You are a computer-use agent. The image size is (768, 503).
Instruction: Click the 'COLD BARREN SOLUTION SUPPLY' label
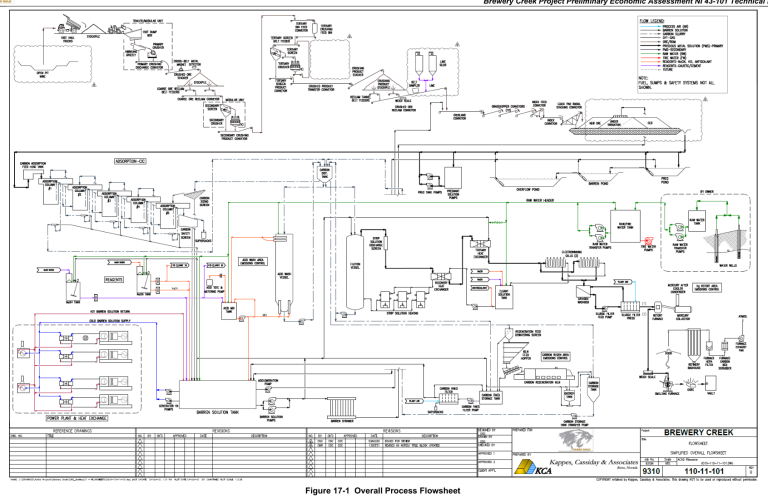[x=110, y=321]
